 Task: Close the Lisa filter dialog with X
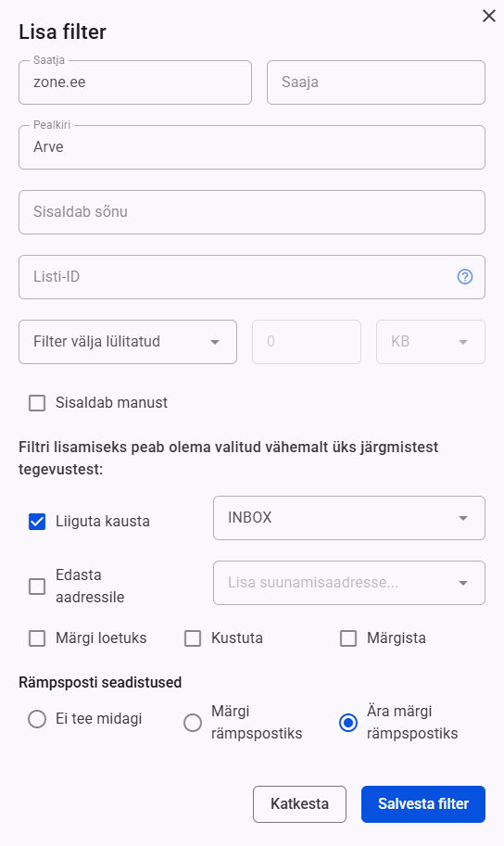[x=489, y=16]
